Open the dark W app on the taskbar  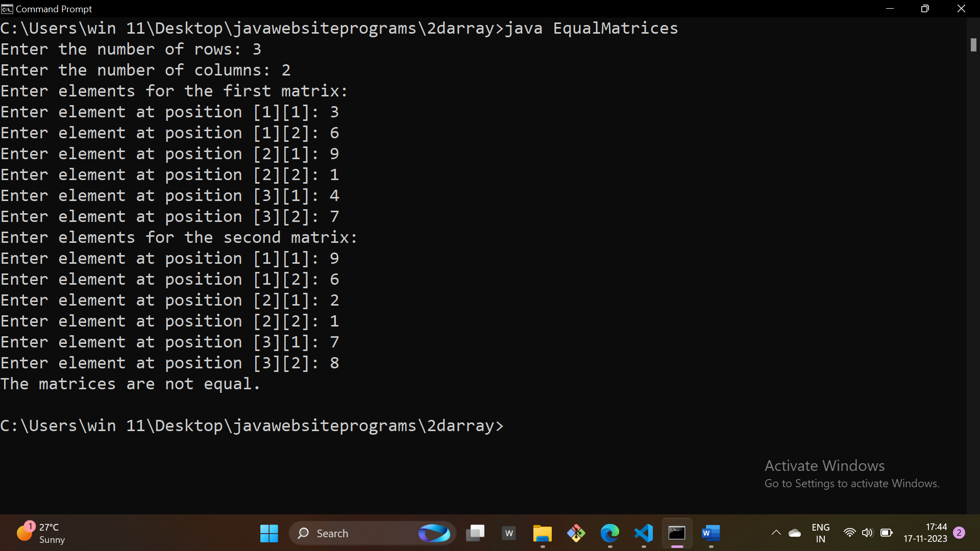tap(509, 534)
